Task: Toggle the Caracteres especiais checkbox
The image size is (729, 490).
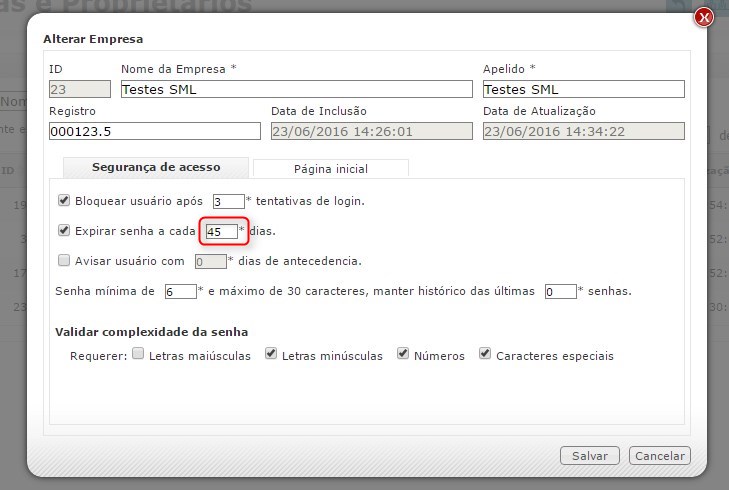Action: pyautogui.click(x=485, y=354)
